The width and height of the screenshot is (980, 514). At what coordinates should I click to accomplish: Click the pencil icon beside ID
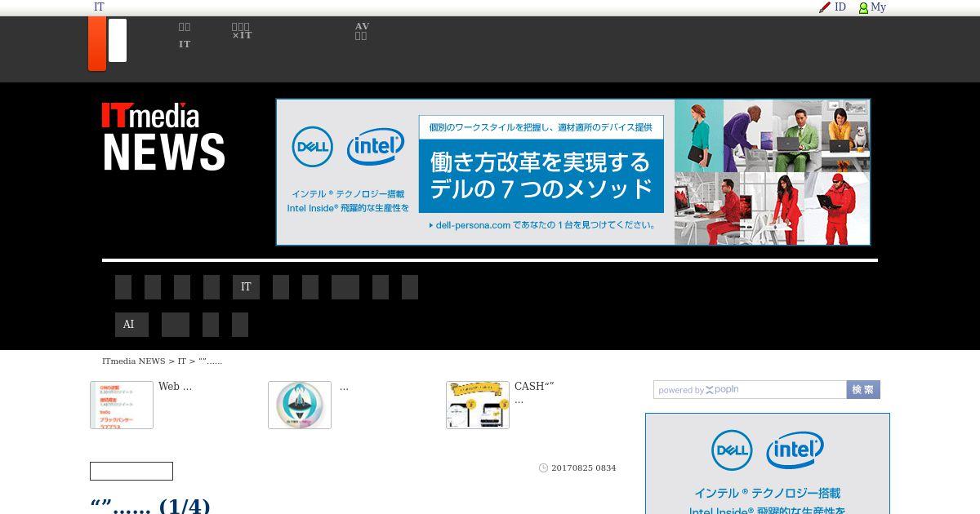click(x=825, y=7)
